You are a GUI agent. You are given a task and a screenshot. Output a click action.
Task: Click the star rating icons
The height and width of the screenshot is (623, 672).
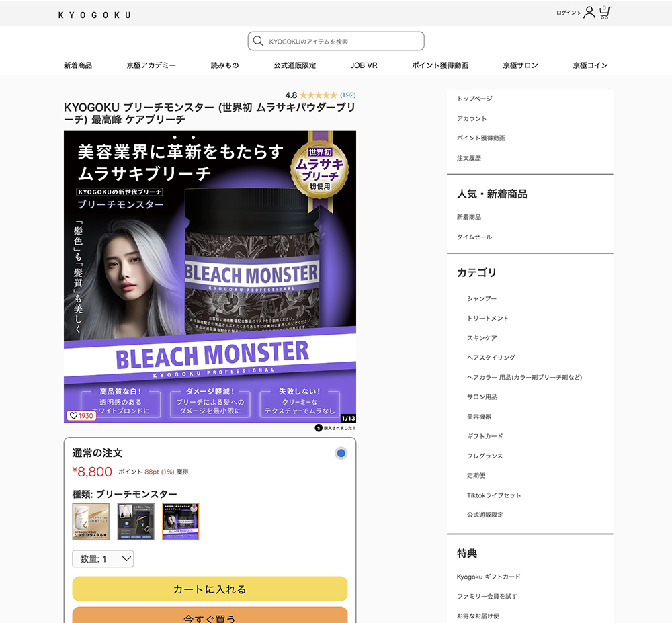(318, 95)
